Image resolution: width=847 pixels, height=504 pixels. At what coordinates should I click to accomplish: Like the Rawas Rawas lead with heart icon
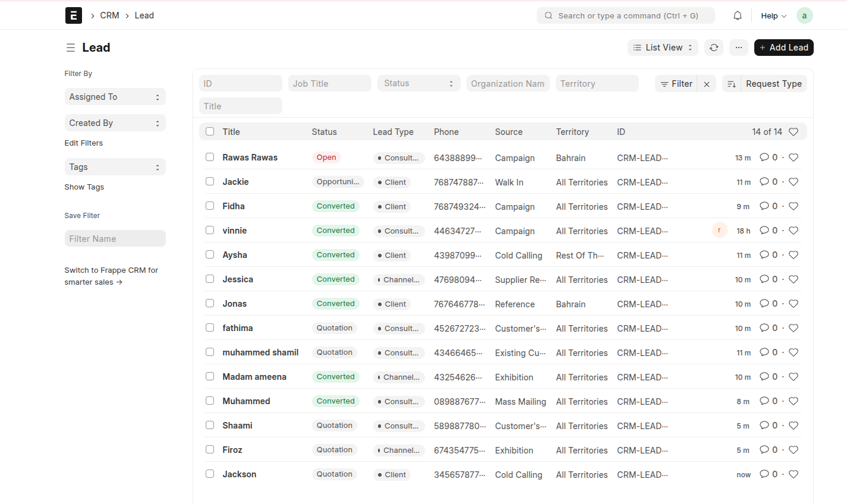[794, 157]
